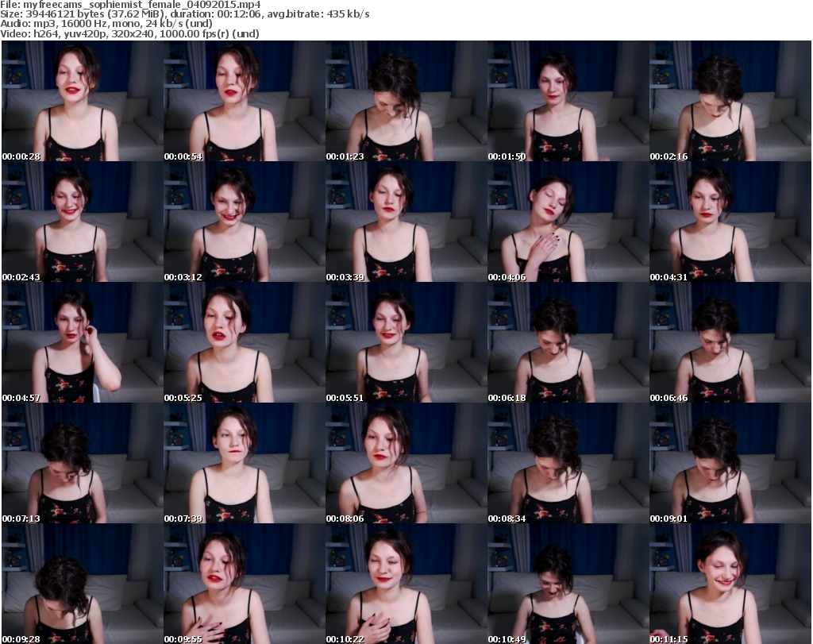813x644 pixels.
Task: Choose the thumbnail at 00:11:15
Action: pos(730,584)
